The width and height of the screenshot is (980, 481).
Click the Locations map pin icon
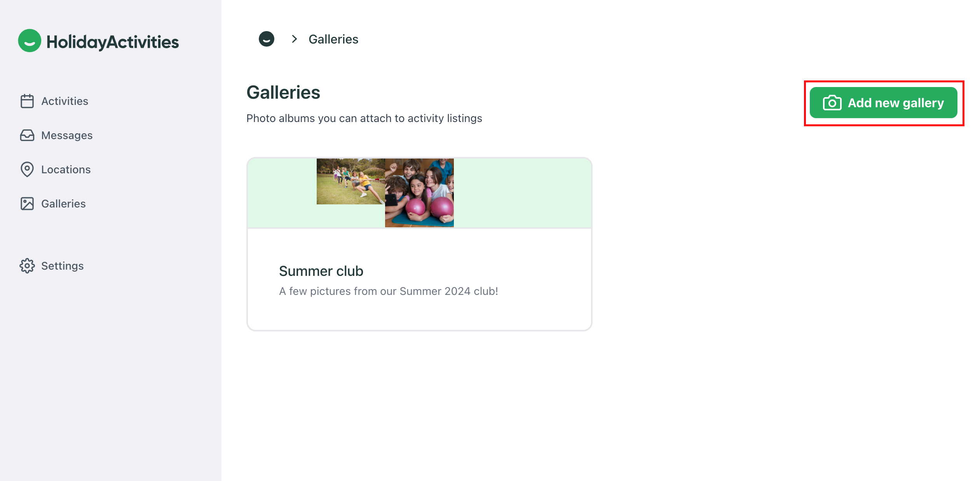[27, 169]
